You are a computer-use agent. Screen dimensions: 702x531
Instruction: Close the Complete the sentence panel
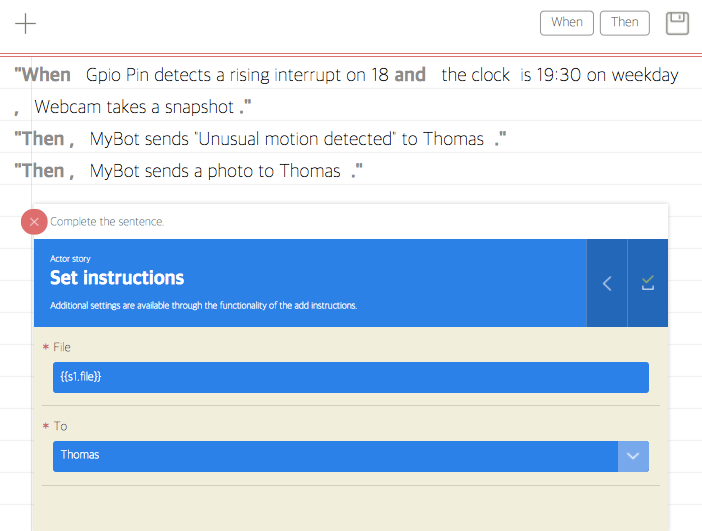click(34, 222)
